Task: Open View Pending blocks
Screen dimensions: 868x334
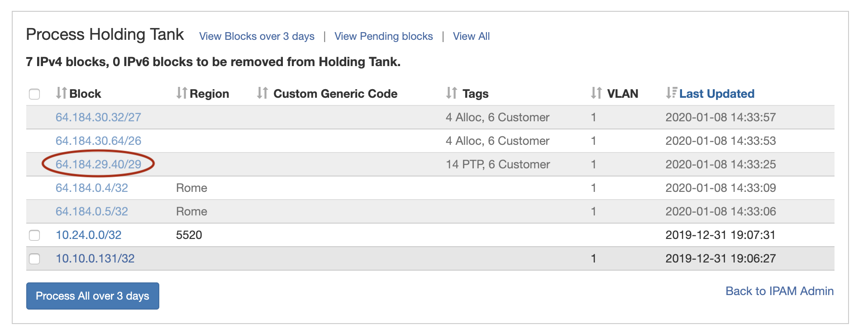Action: point(383,36)
